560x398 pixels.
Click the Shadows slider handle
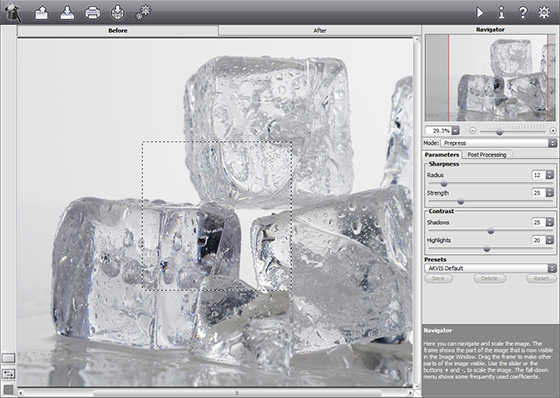[x=491, y=231]
